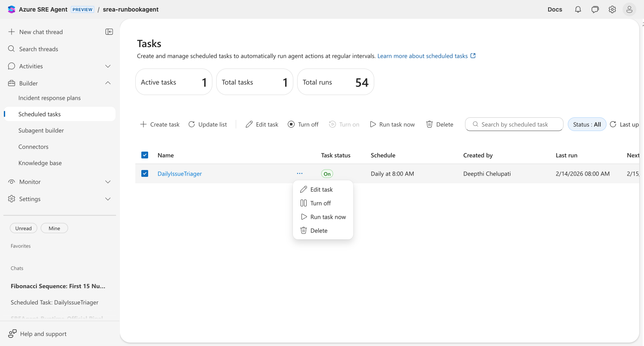This screenshot has width=644, height=346.
Task: Uncheck the DailyIssueTriager row checkbox
Action: [145, 173]
